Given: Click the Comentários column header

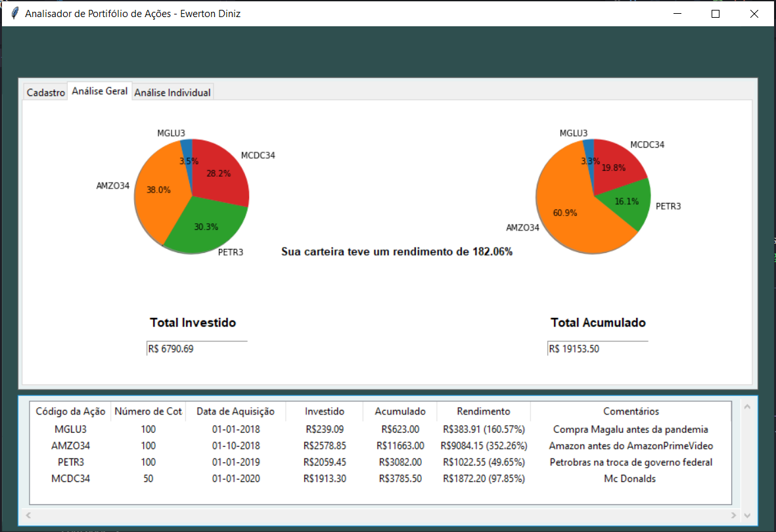Looking at the screenshot, I should point(630,411).
